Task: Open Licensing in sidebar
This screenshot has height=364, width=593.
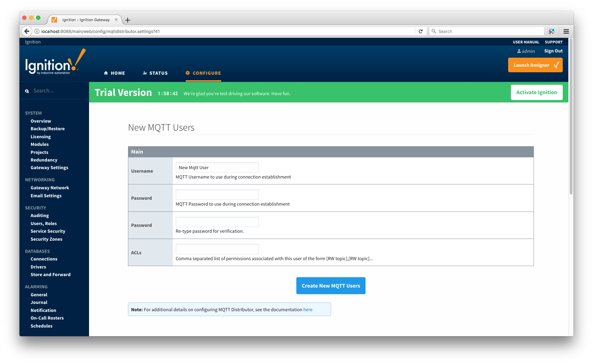Action: [41, 136]
